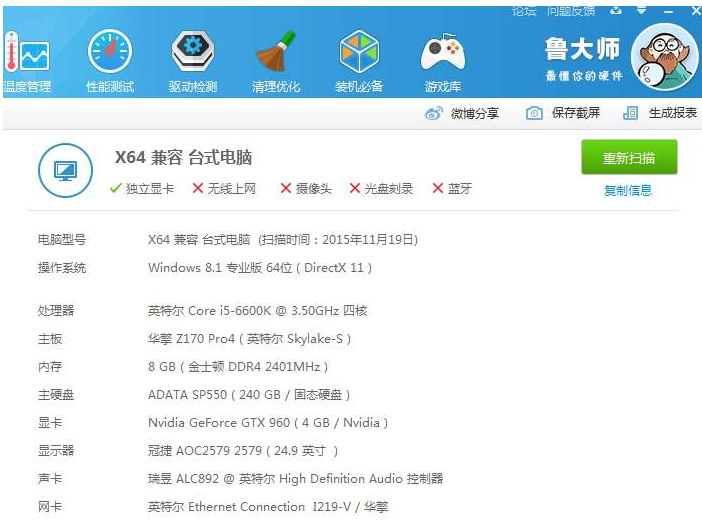Open the 论坛 forum link
Viewport: 702px width, 524px height.
click(524, 10)
